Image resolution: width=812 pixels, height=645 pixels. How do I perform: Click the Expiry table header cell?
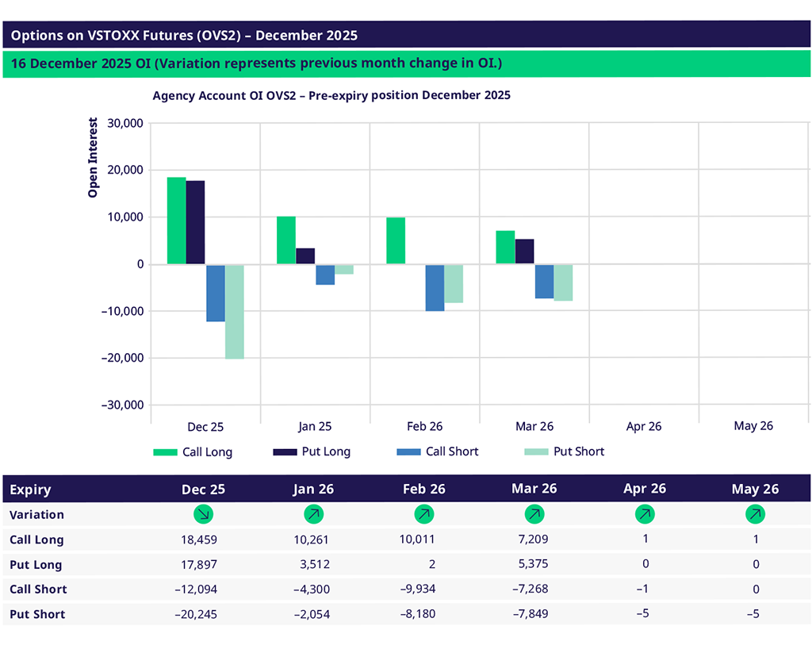(x=31, y=490)
